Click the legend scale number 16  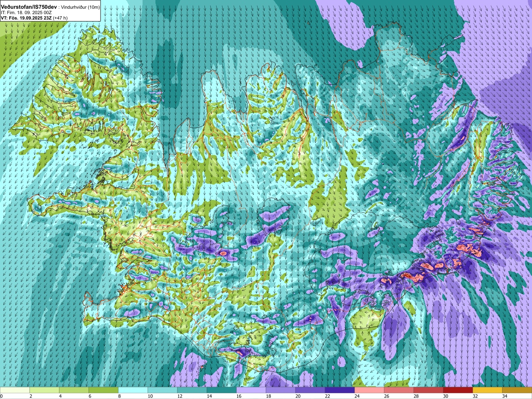[239, 396]
